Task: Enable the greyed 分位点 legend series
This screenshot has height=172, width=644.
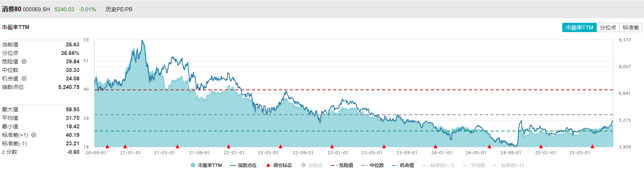Action: (x=312, y=165)
